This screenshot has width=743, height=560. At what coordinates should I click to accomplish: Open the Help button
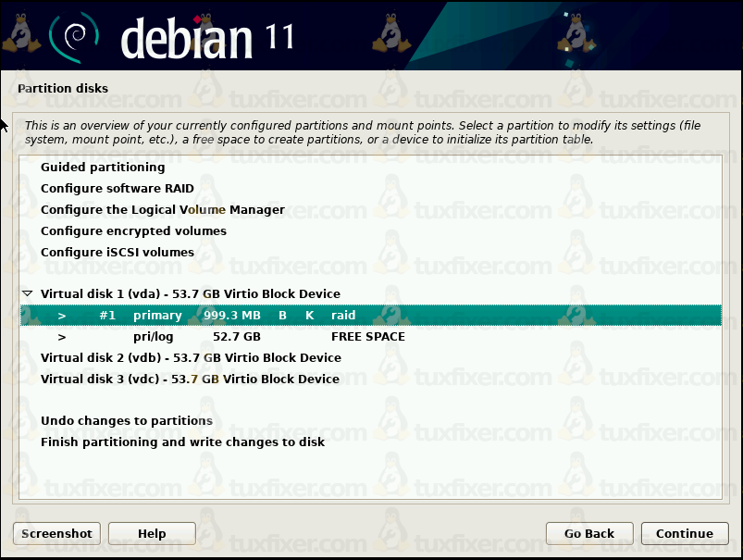point(152,533)
